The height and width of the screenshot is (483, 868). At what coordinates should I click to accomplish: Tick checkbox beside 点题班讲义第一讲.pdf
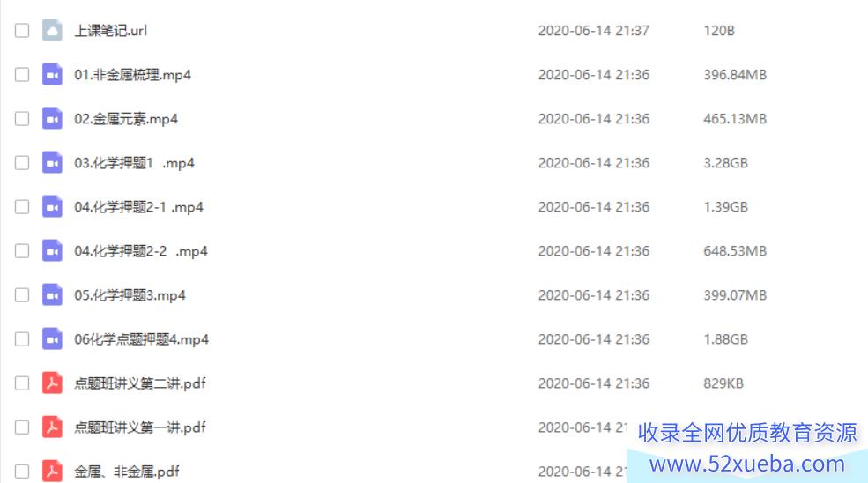[x=21, y=427]
